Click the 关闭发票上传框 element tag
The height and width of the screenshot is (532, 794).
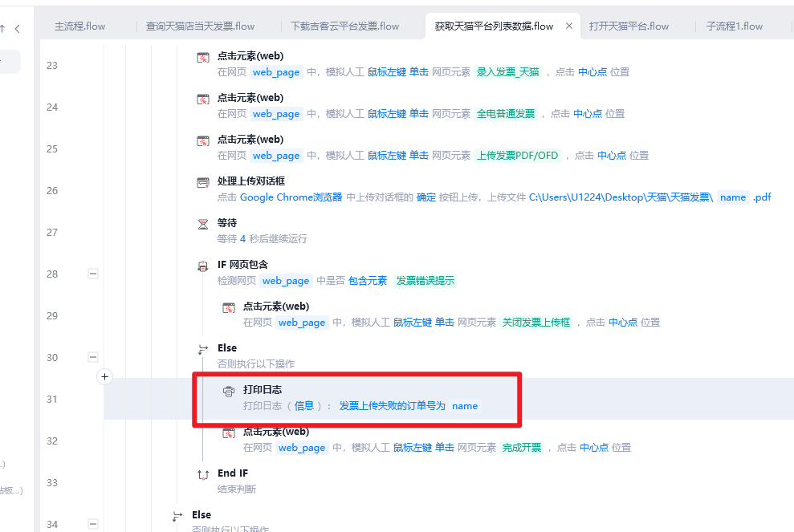point(536,323)
